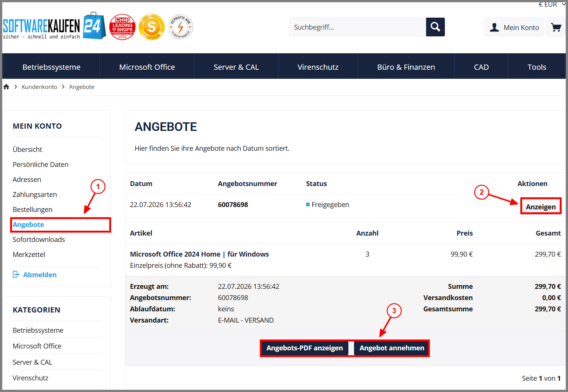
Task: Open the CAD menu
Action: (481, 67)
